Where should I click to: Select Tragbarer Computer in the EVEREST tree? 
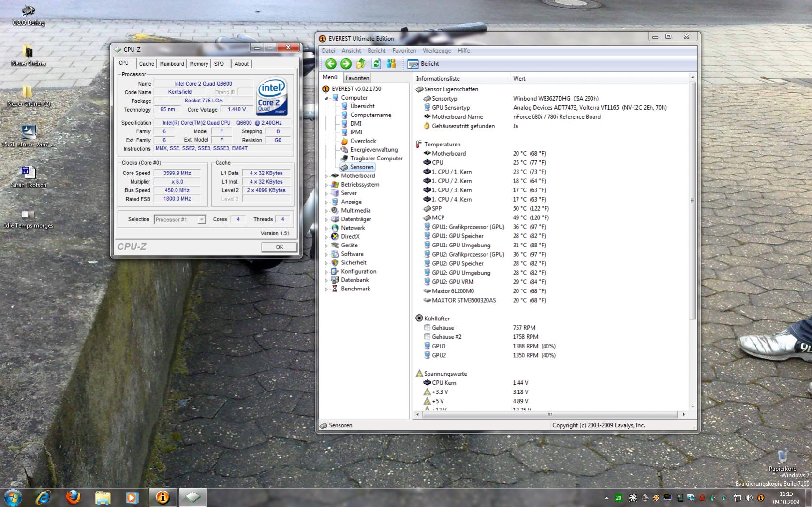click(x=376, y=159)
